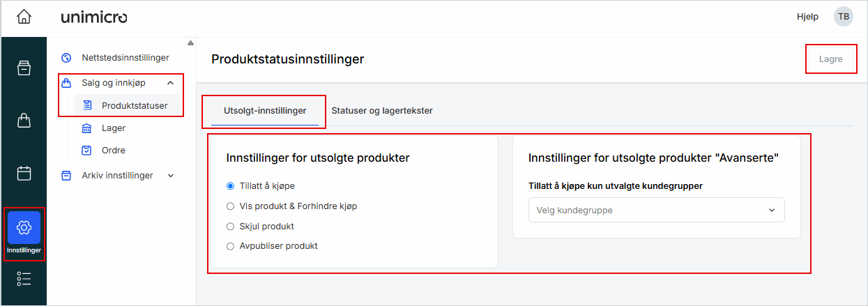Select the "Utsolgt-innstillinger" tab
The width and height of the screenshot is (868, 306).
265,111
